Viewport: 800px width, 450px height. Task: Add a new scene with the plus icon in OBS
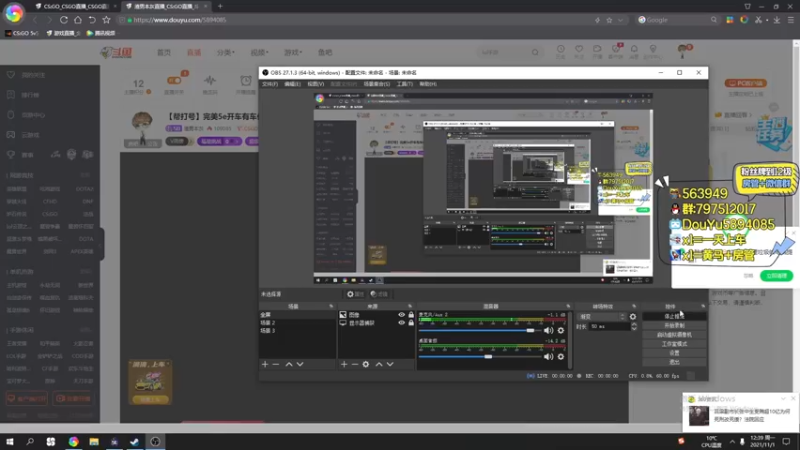click(x=265, y=364)
